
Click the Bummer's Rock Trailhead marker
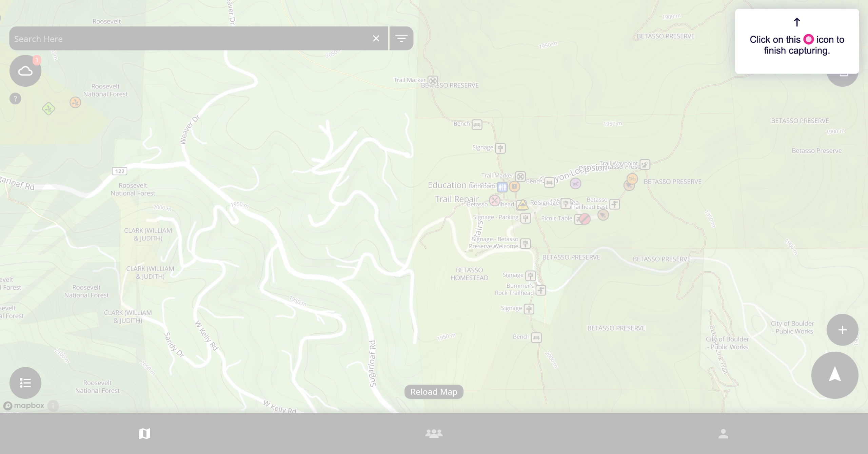coord(541,290)
